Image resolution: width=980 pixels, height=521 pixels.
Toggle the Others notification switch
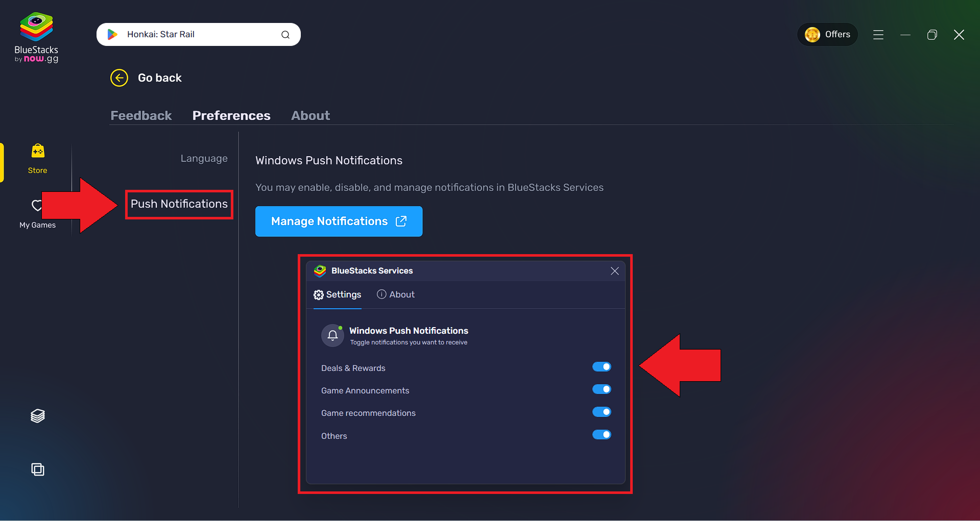tap(602, 435)
